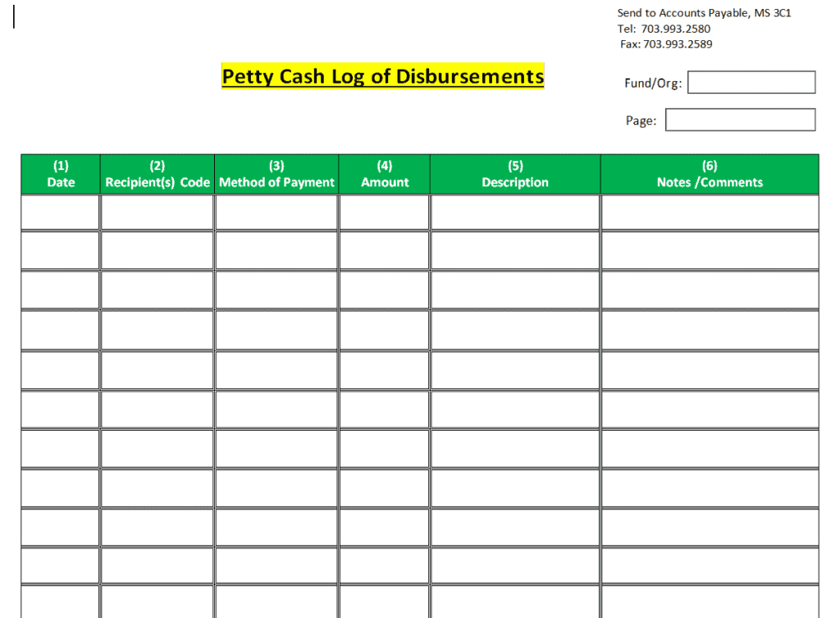This screenshot has height=618, width=840.
Task: Click the first-row cell under Amount
Action: 385,213
